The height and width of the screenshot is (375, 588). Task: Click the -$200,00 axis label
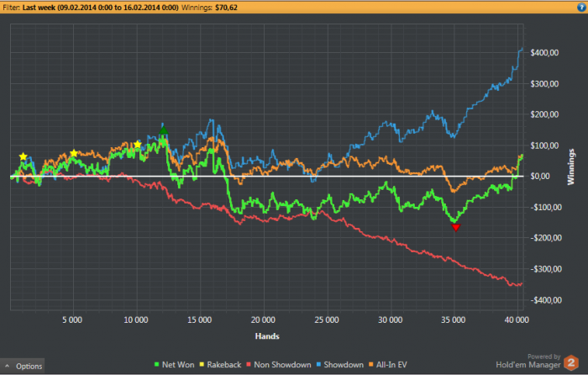[x=546, y=238]
